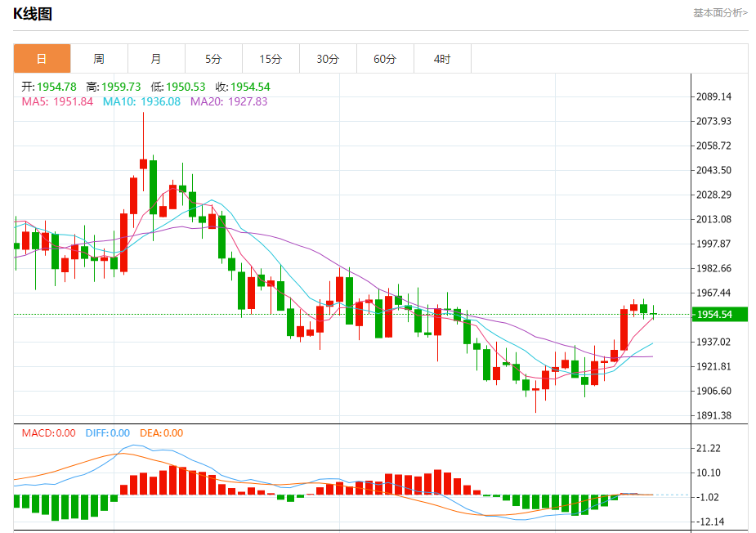This screenshot has width=756, height=533.
Task: Click the 2013.08 price axis label
Action: click(714, 219)
